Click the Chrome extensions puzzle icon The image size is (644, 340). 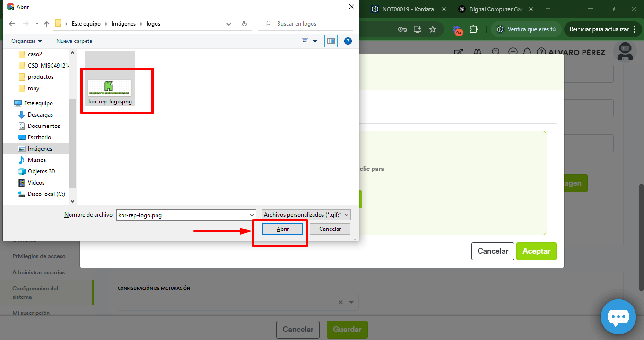click(x=473, y=29)
